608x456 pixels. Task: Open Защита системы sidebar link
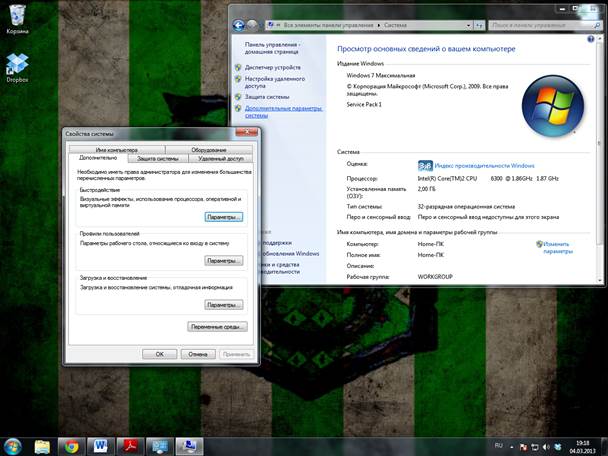pos(267,97)
